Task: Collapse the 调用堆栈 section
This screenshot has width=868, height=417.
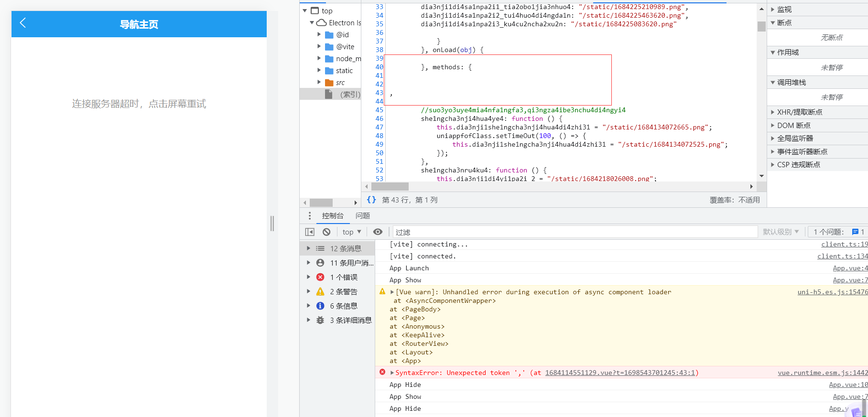Action: point(773,82)
